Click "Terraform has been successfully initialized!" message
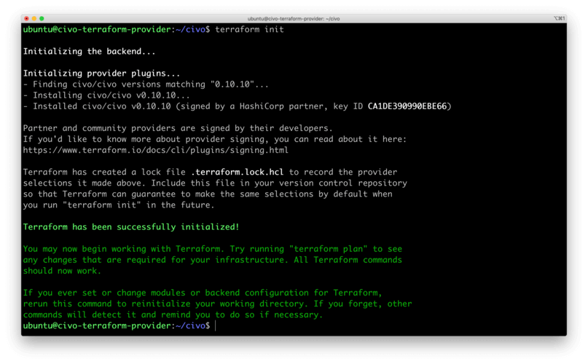This screenshot has width=588, height=364. [131, 227]
